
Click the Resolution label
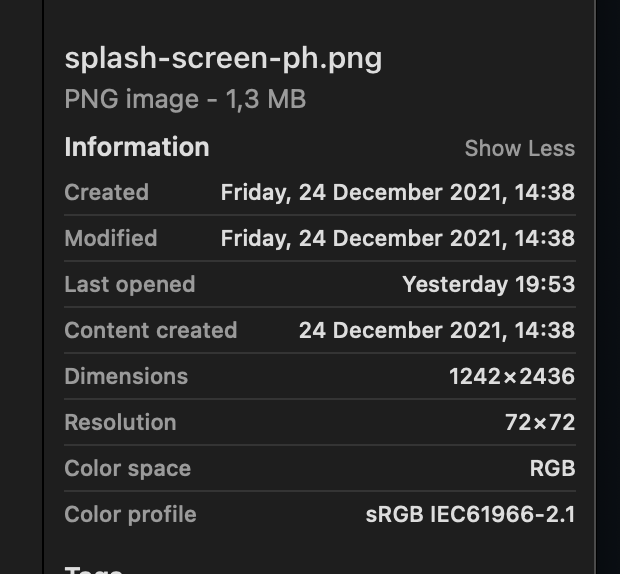(x=120, y=422)
